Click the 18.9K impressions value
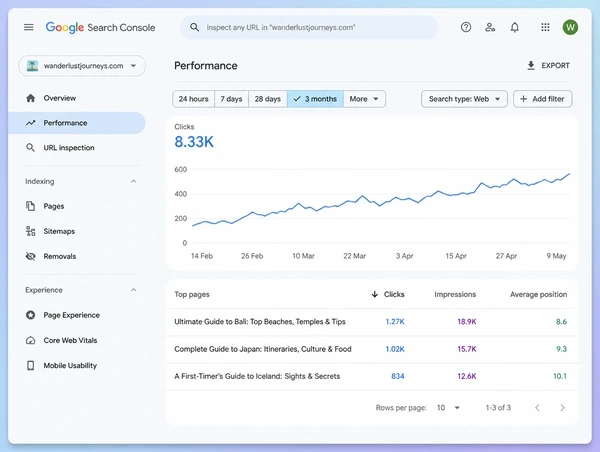This screenshot has width=600, height=452. pyautogui.click(x=467, y=321)
